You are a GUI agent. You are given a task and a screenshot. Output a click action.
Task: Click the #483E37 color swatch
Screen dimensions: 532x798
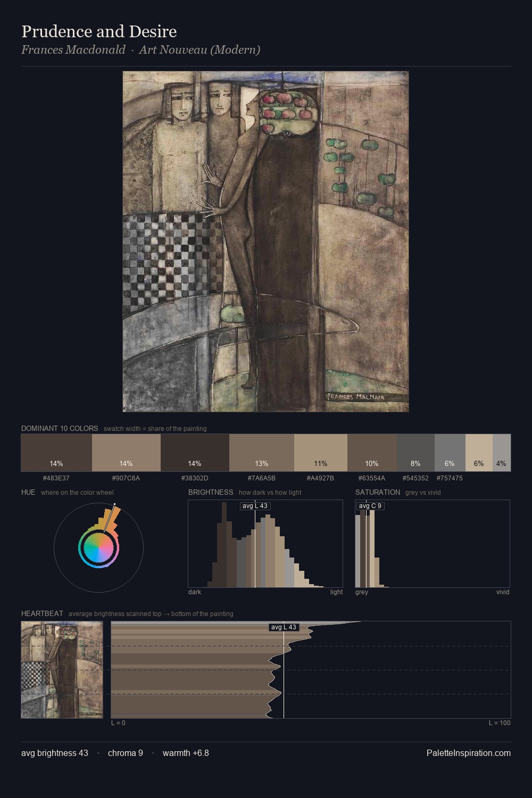56,453
